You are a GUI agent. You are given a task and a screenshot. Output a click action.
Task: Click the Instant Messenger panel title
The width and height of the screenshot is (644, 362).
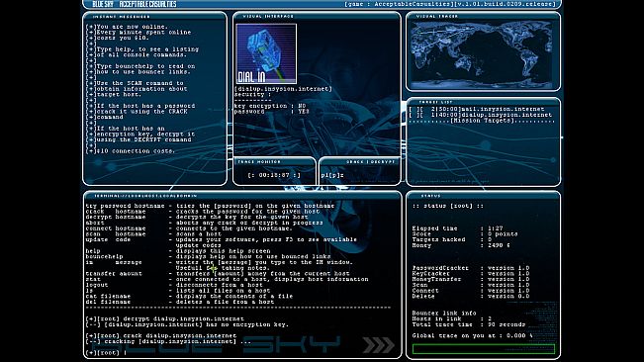coord(121,17)
